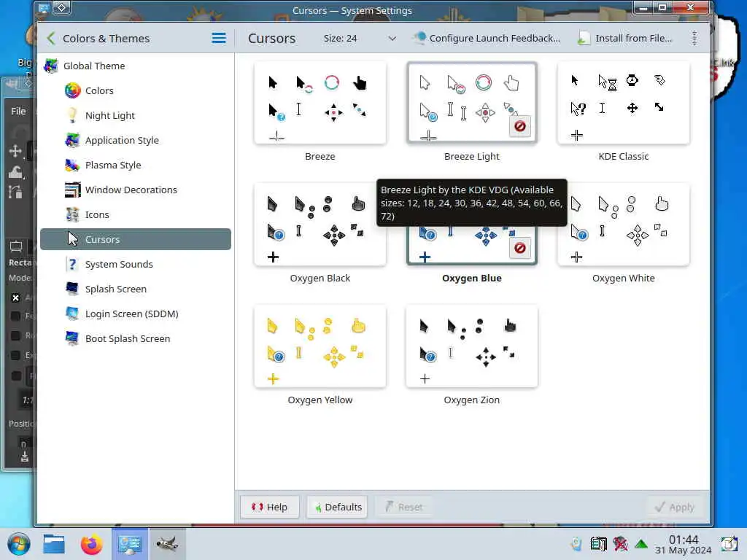The height and width of the screenshot is (560, 747).
Task: Click the Apply button
Action: (x=675, y=507)
